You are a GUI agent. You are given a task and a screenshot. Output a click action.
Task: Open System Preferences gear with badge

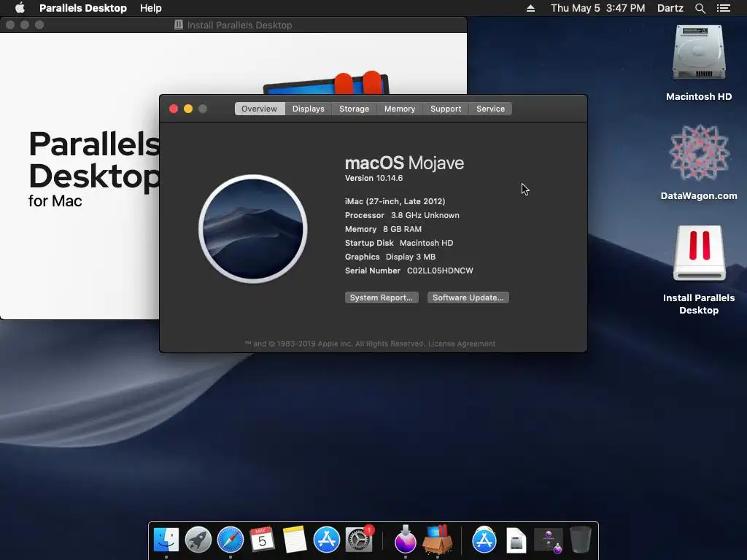coord(359,540)
